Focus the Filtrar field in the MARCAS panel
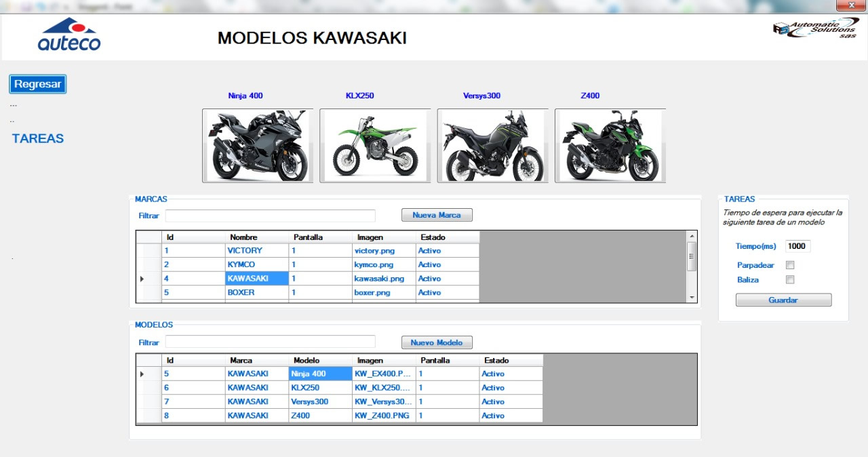The width and height of the screenshot is (868, 457). coord(270,216)
